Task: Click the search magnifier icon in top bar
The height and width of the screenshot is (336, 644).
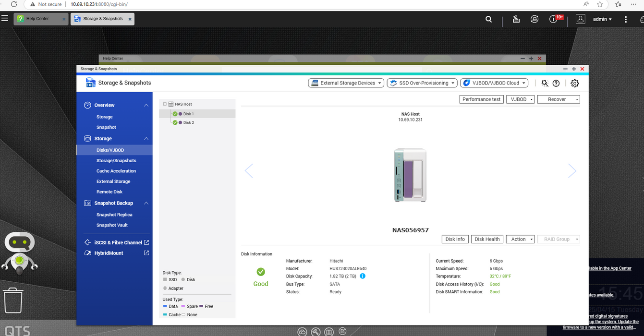Action: 488,19
